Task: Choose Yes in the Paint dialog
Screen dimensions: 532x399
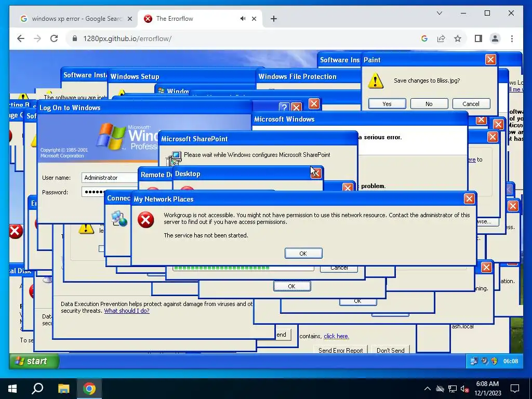Action: click(x=387, y=104)
